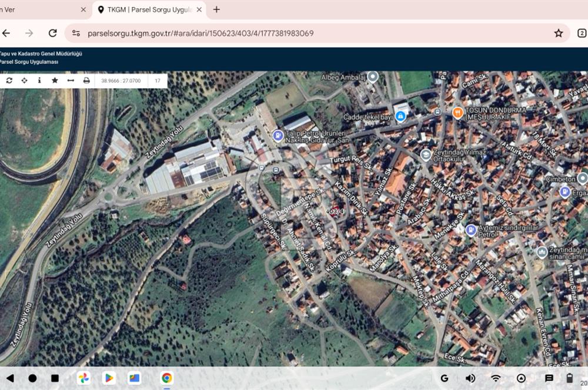Activate the parcel info tool
The image size is (588, 390).
tap(39, 80)
